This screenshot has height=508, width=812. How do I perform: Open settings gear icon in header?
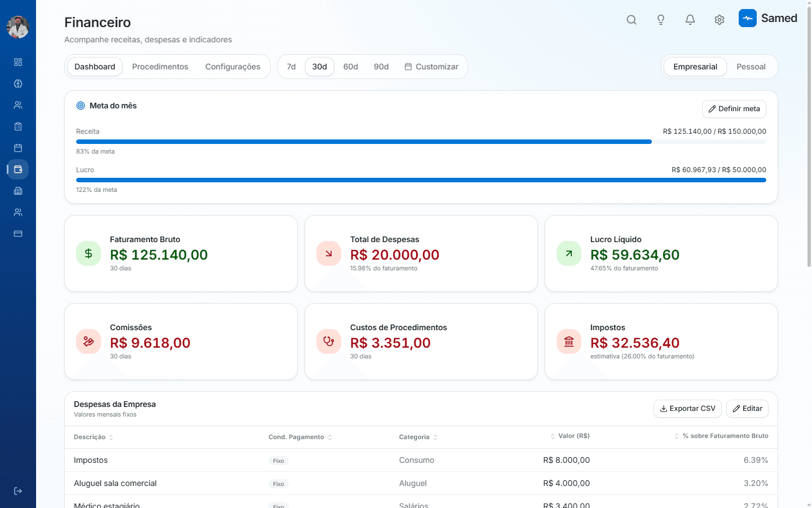[x=720, y=20]
